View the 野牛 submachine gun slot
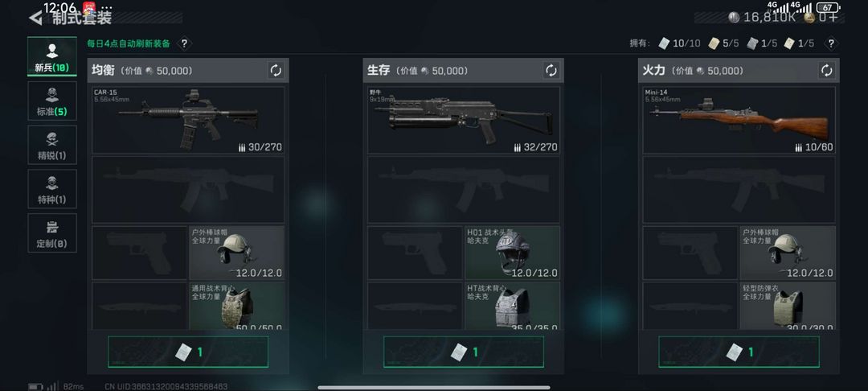The image size is (868, 391). pos(464,120)
